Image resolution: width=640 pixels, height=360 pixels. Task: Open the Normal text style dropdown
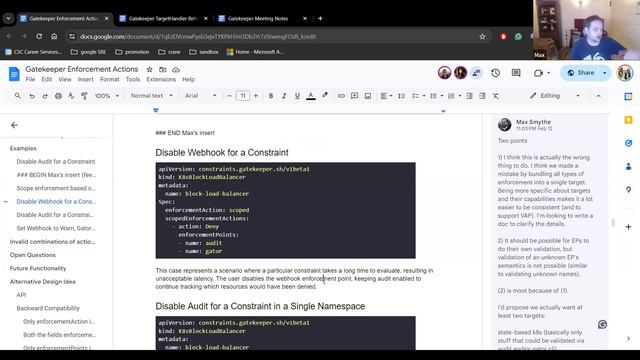151,96
